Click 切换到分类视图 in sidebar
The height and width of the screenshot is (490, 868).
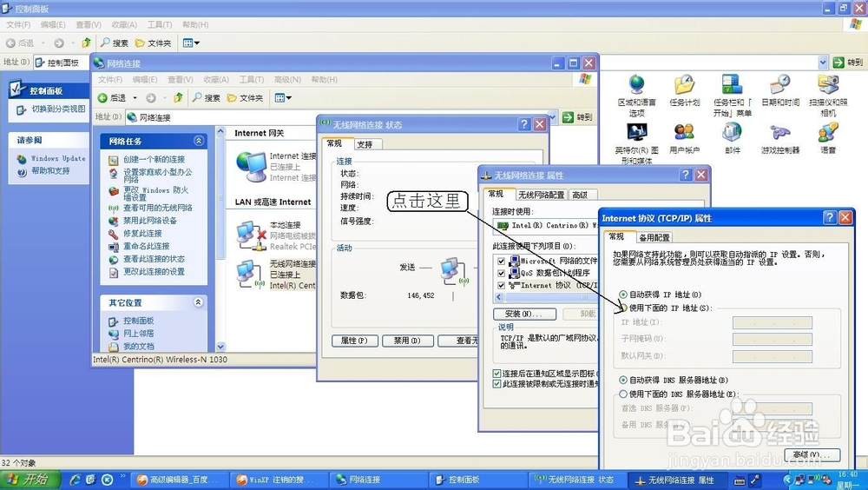click(58, 109)
